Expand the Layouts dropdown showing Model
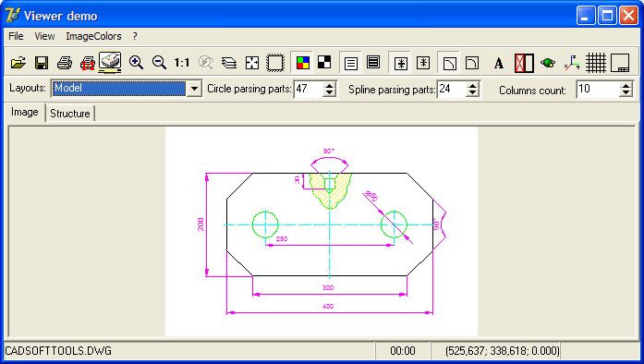Image resolution: width=644 pixels, height=364 pixels. pos(194,89)
